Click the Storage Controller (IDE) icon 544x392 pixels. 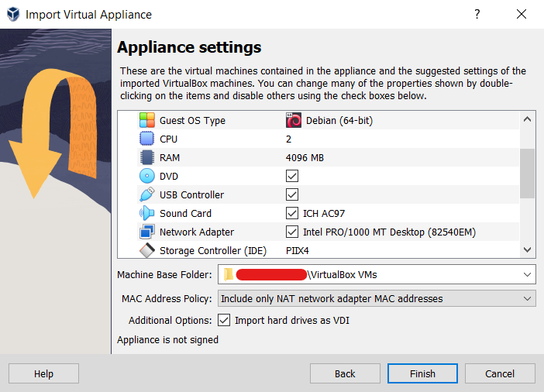click(147, 251)
